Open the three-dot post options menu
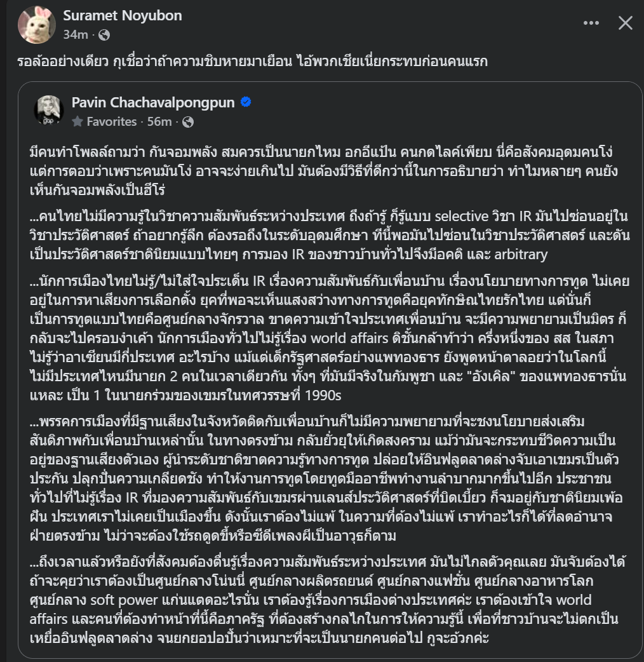The image size is (644, 662). pyautogui.click(x=591, y=24)
